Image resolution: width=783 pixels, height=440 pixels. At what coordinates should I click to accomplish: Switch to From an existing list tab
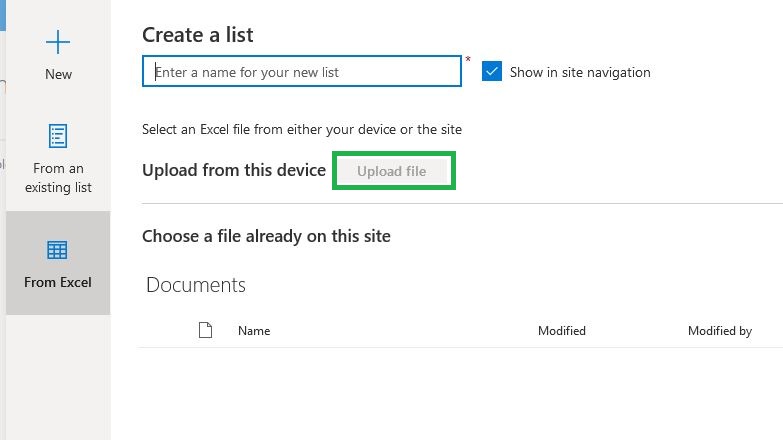(x=58, y=178)
